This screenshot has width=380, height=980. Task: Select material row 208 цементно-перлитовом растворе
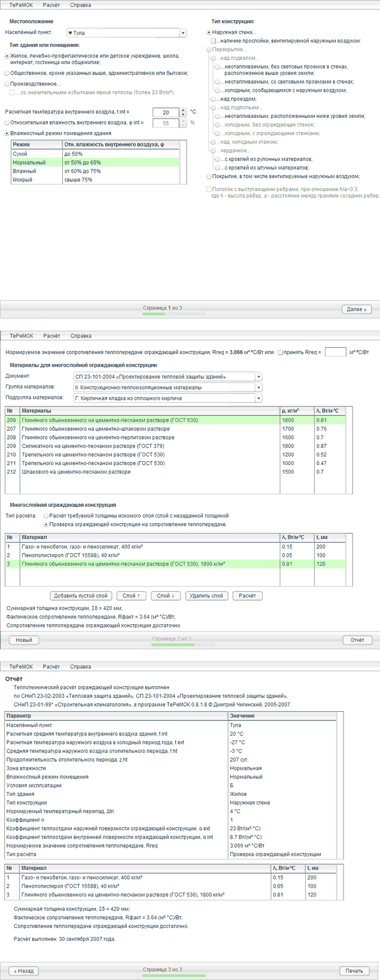click(175, 437)
